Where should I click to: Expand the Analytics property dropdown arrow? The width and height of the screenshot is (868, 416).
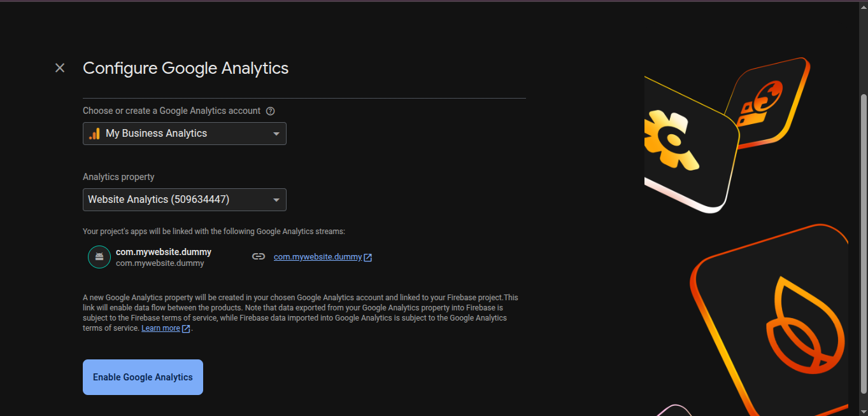coord(276,200)
